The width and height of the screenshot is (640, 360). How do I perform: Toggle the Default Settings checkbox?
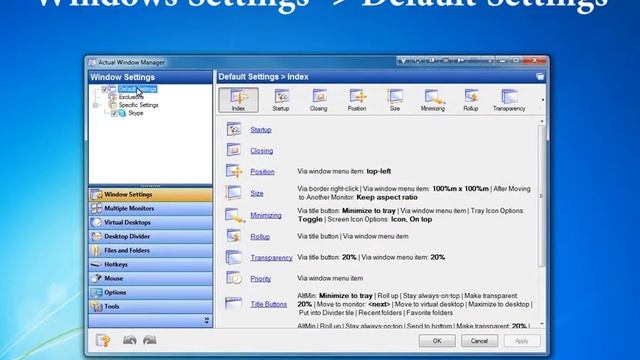click(x=104, y=89)
